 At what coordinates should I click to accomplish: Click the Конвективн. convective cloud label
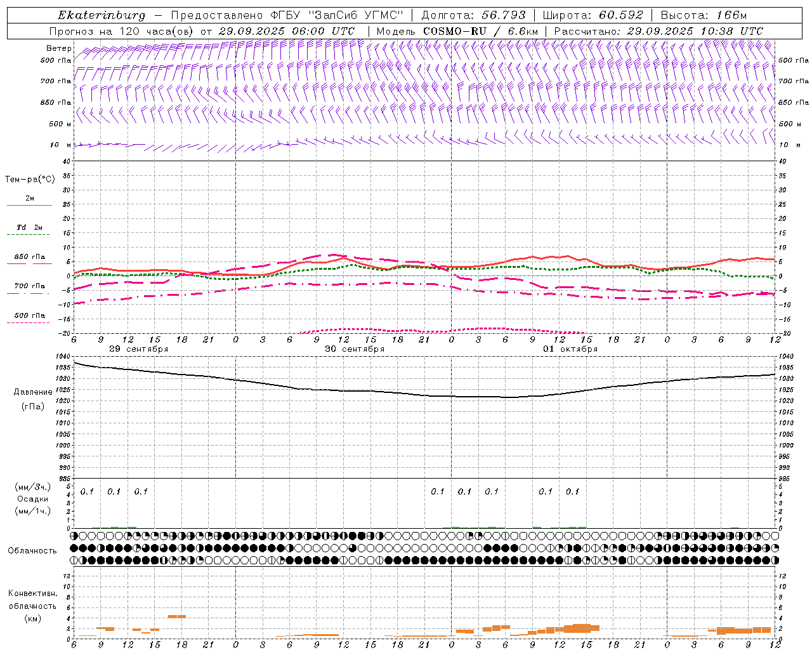pyautogui.click(x=32, y=594)
